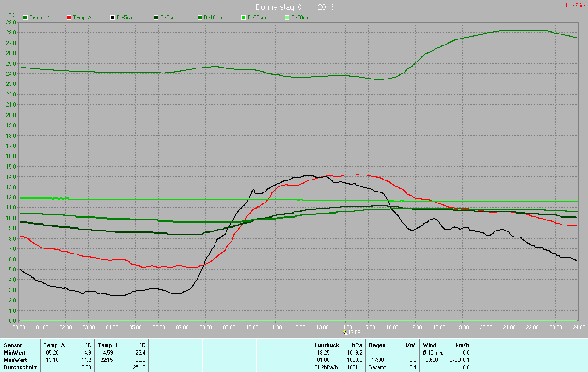
Task: Click the Temp. I. table header
Action: tap(108, 345)
